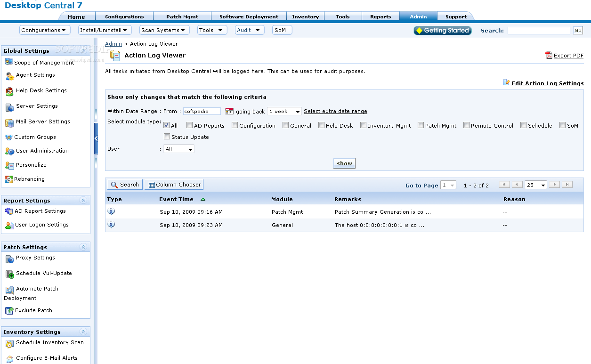Screen dimensions: 591x364
Task: Click Select extra date range link
Action: pyautogui.click(x=335, y=112)
